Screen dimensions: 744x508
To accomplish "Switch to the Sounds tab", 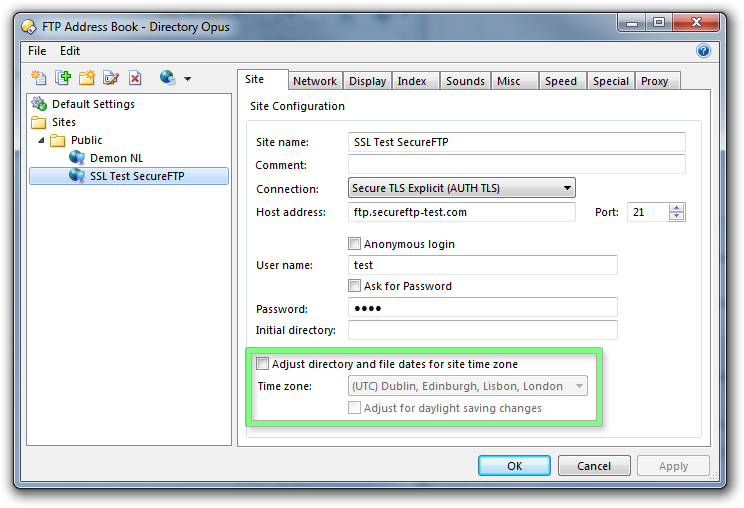I will click(465, 81).
